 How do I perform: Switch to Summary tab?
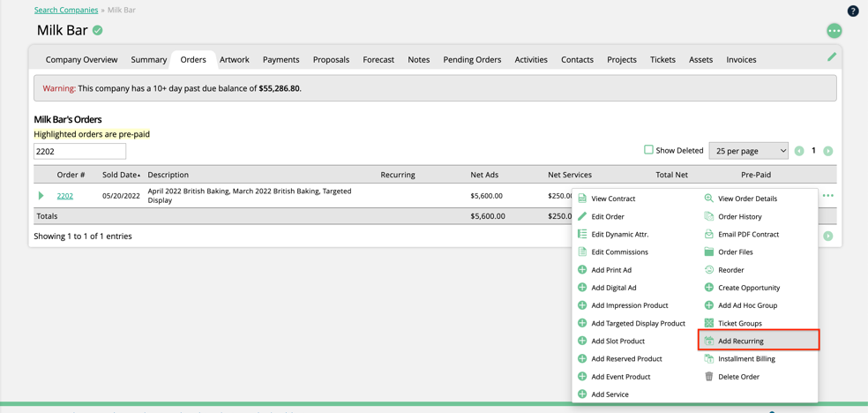coord(149,60)
